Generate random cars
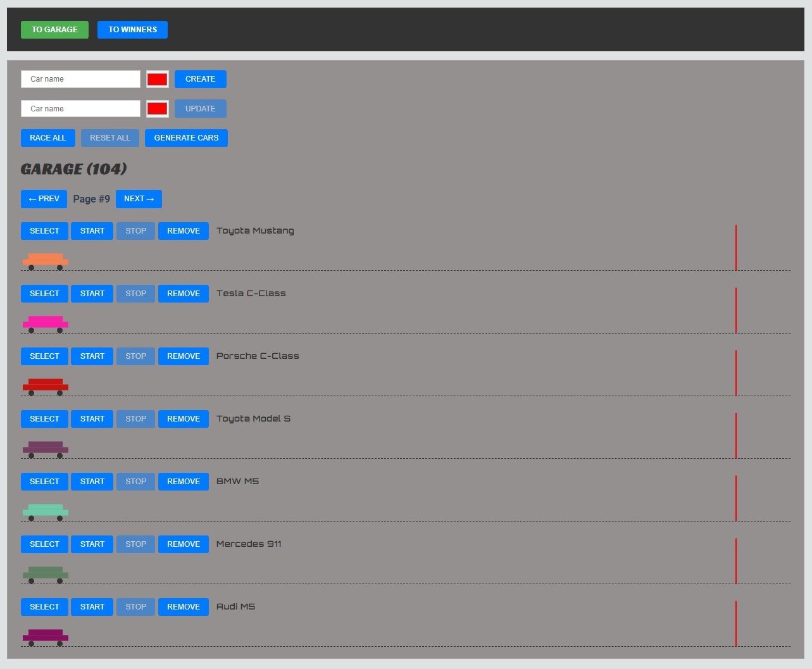 point(186,138)
